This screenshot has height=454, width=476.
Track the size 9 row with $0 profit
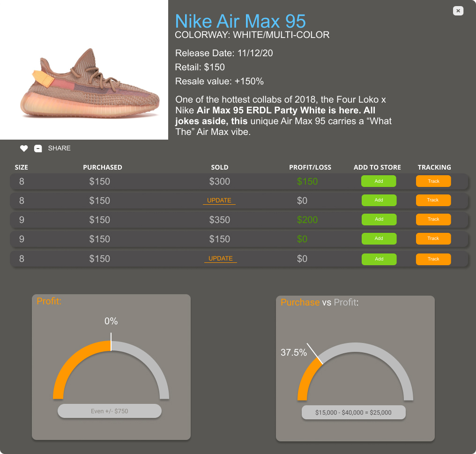tap(433, 238)
